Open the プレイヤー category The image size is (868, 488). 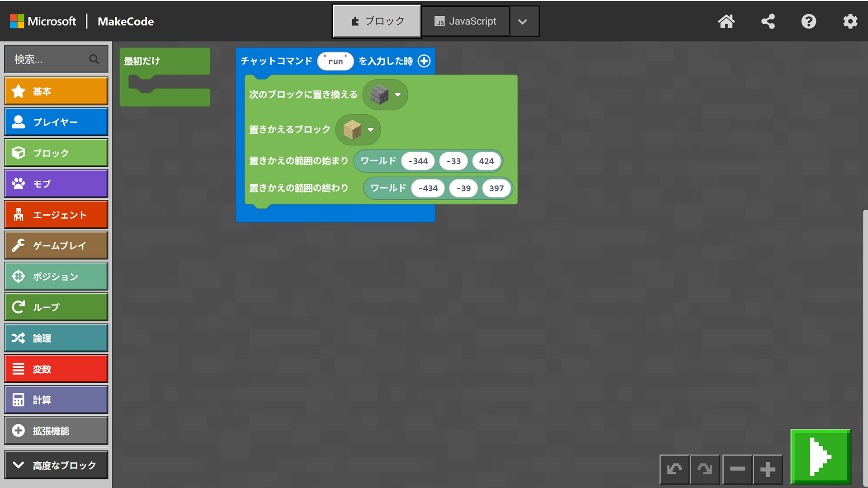[56, 122]
